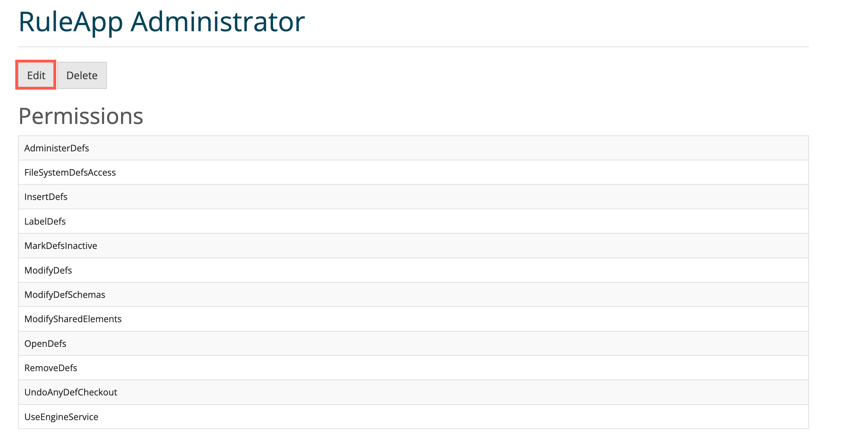Select the UndoAnyDefCheckout permission row

pos(71,392)
